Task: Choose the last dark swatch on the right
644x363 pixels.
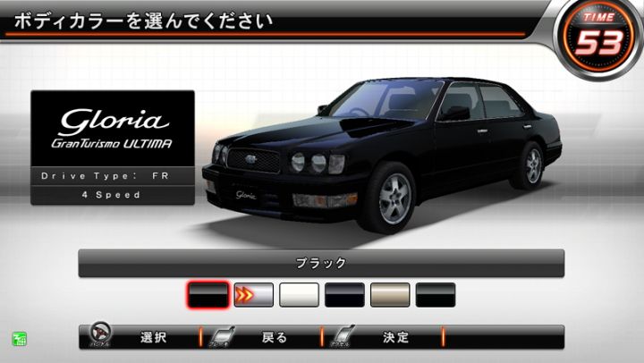Action: 436,295
